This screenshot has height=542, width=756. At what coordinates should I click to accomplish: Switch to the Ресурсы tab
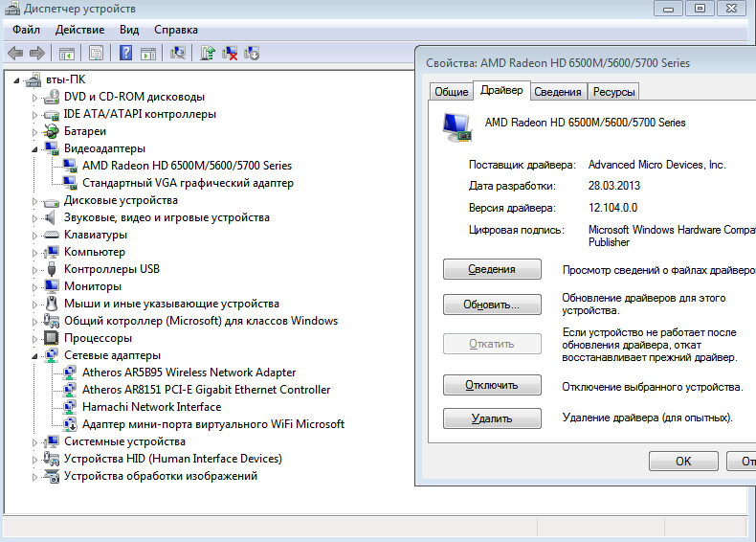tap(613, 92)
